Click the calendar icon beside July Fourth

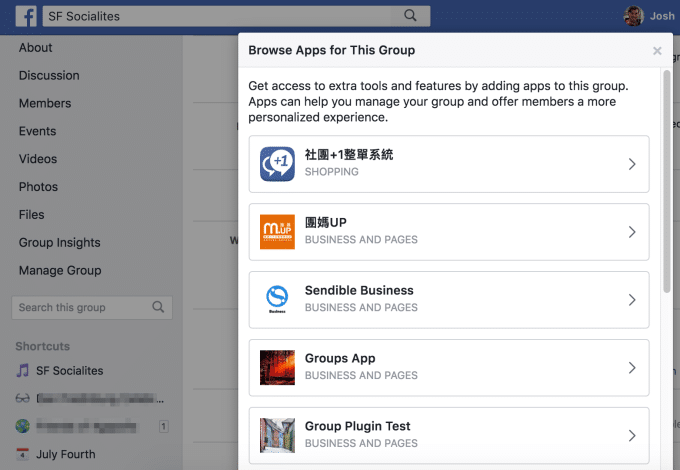(x=23, y=454)
